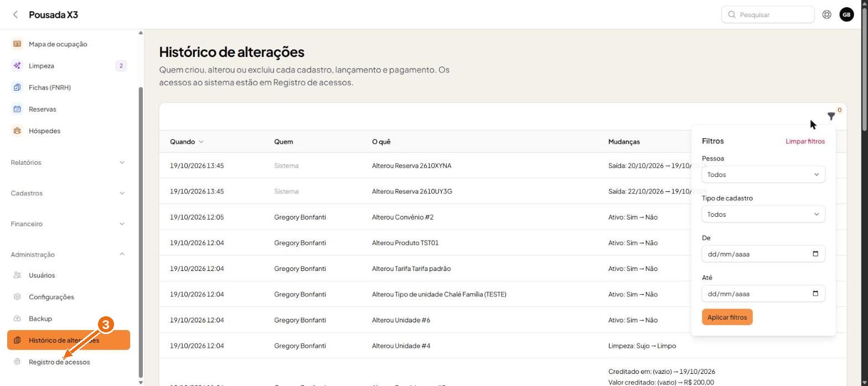Open the Pessoa dropdown

[763, 175]
